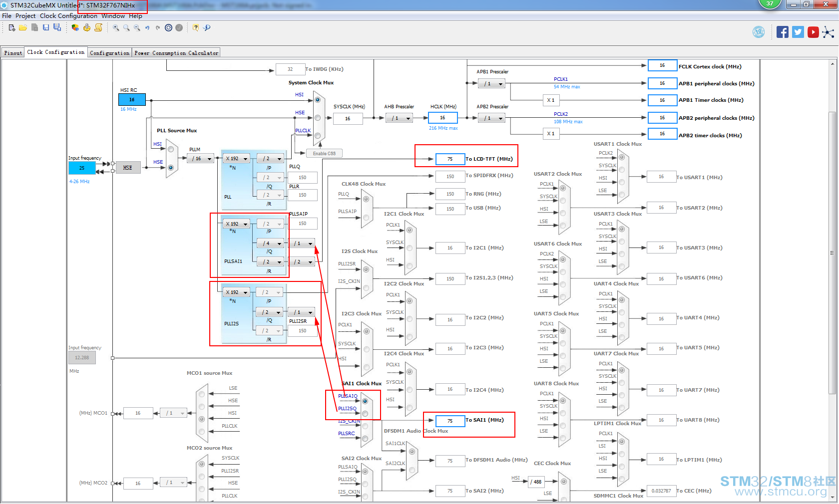Switch to the Pinout tab
Screen dimensions: 839x504
13,53
